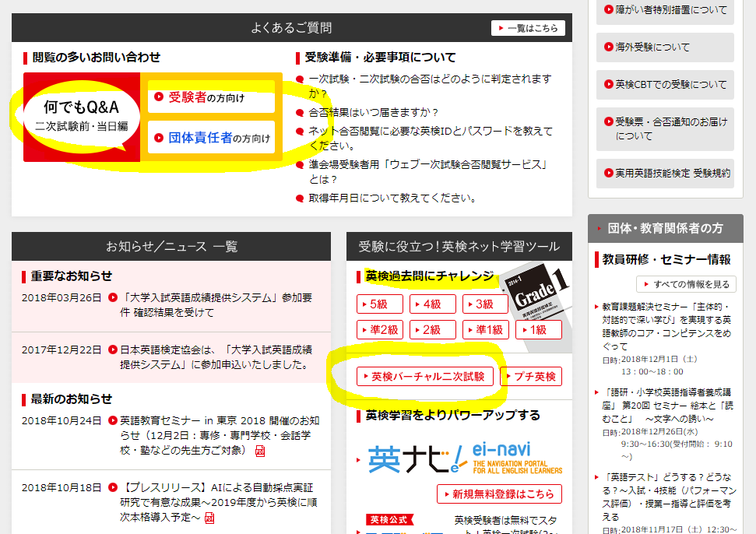Open the PDF icon beside the 英語教育セミナー notice

(x=260, y=451)
